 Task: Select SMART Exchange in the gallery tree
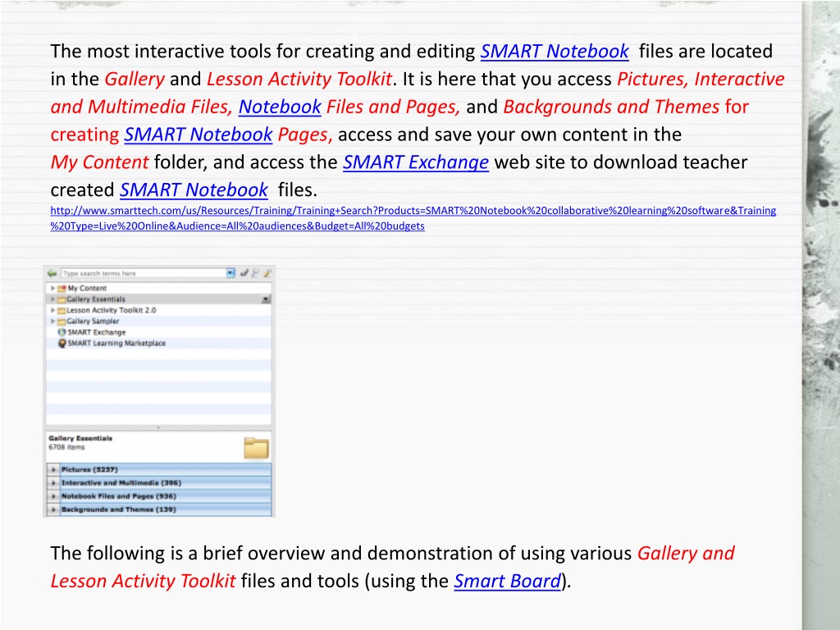tap(97, 332)
